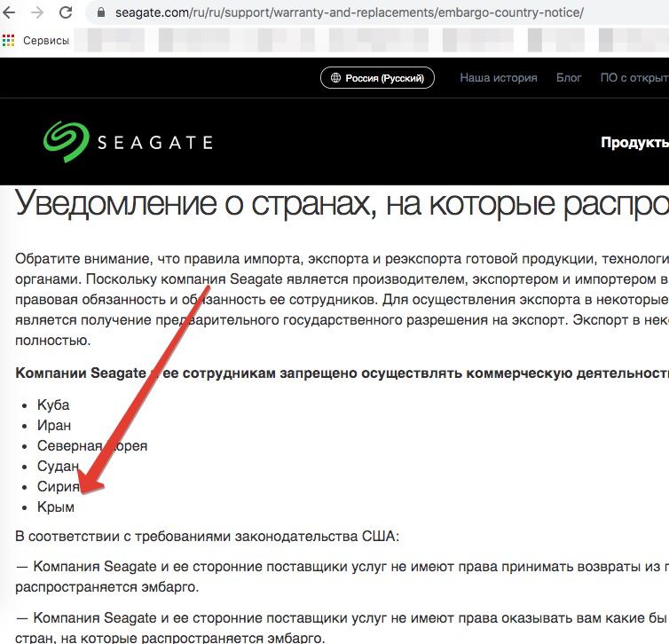Open the Продукты menu
Screen dimensions: 669x644
(x=635, y=143)
